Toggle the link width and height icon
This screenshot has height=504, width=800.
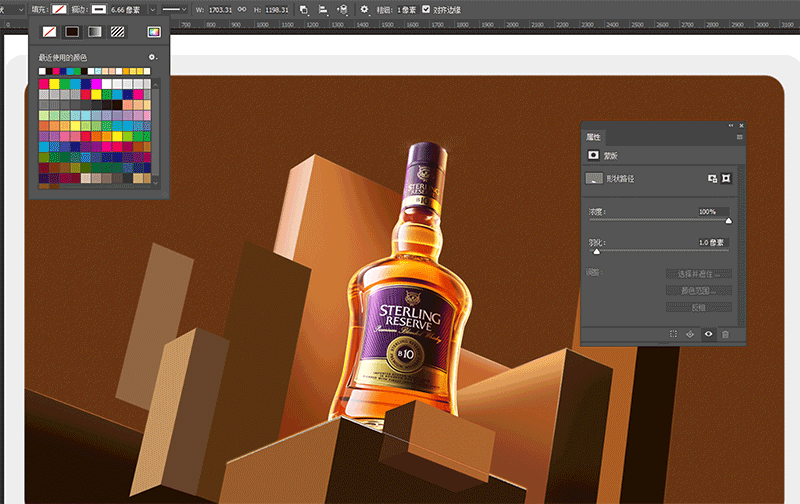(242, 10)
